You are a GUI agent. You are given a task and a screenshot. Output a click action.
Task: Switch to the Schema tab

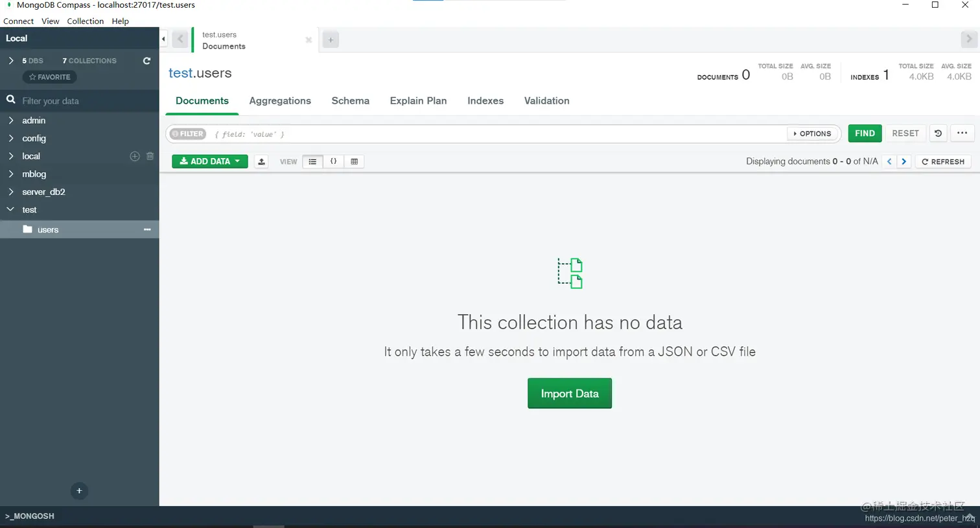click(350, 101)
